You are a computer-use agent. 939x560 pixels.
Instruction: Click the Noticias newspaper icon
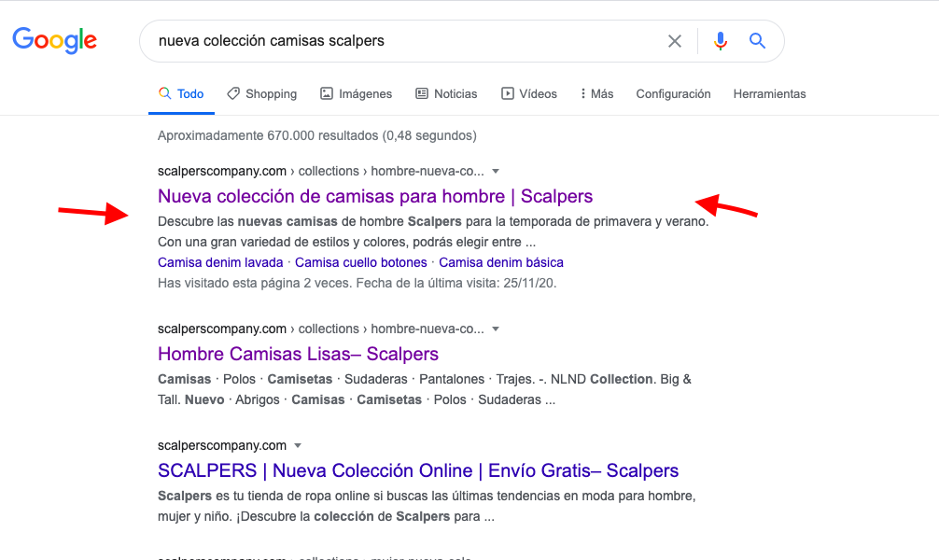click(x=422, y=93)
